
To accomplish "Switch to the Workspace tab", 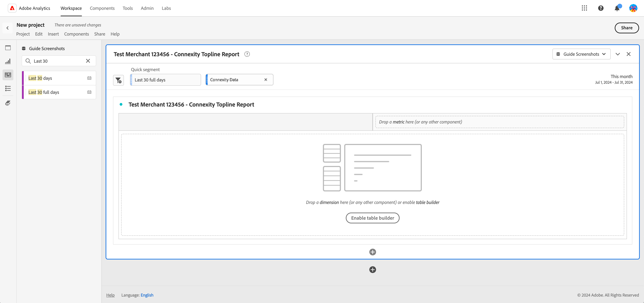I will 71,8.
